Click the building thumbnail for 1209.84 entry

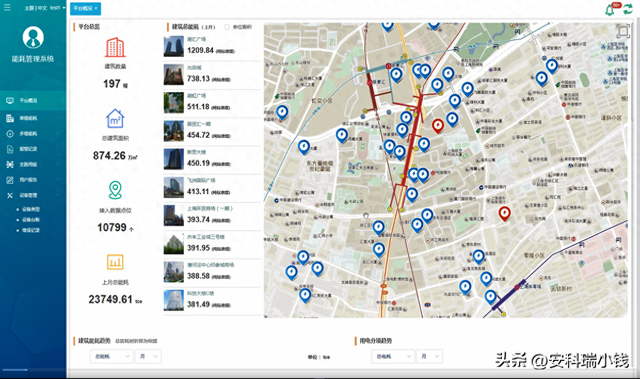point(174,47)
